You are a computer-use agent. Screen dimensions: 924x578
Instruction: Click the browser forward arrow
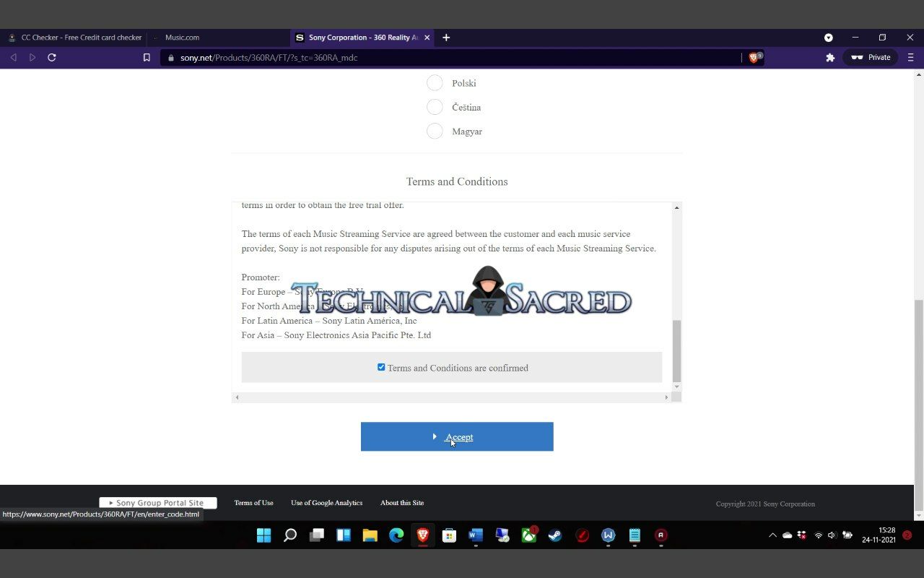coord(32,57)
